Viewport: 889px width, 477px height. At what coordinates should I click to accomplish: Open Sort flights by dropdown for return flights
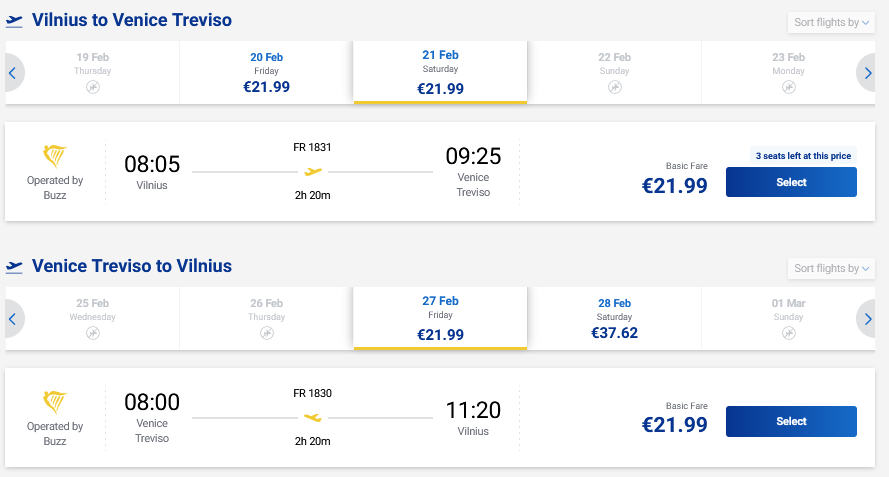832,268
